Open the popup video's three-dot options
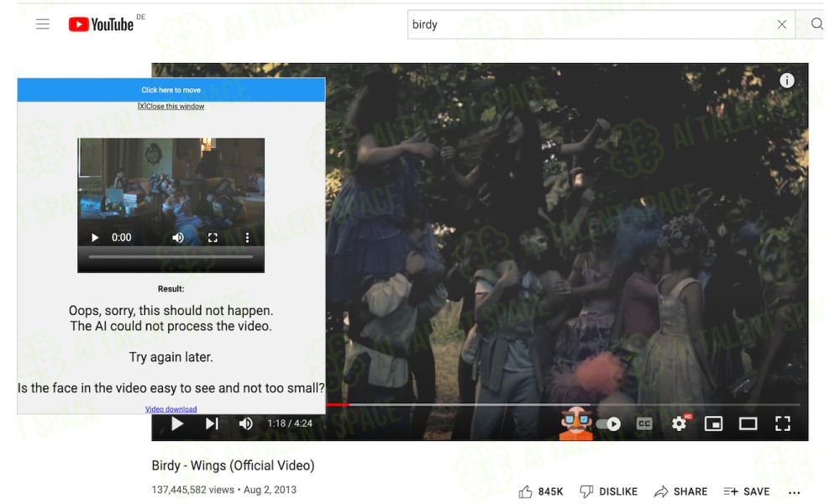 coord(247,237)
